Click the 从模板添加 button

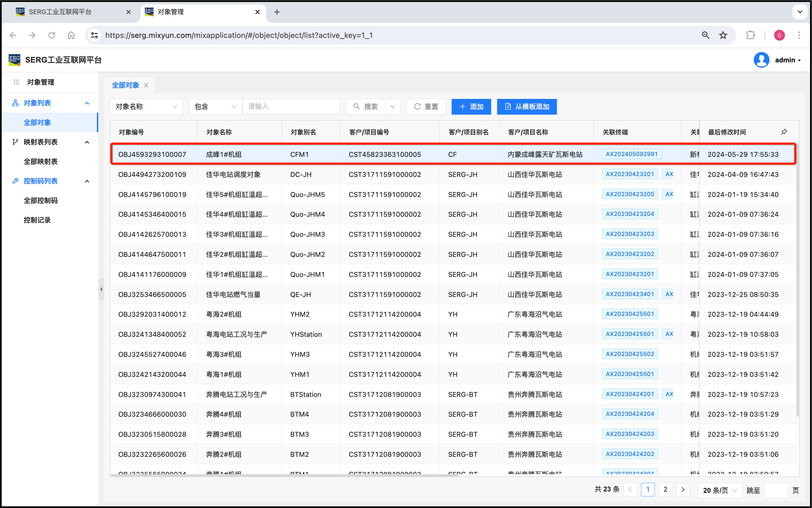[x=527, y=106]
